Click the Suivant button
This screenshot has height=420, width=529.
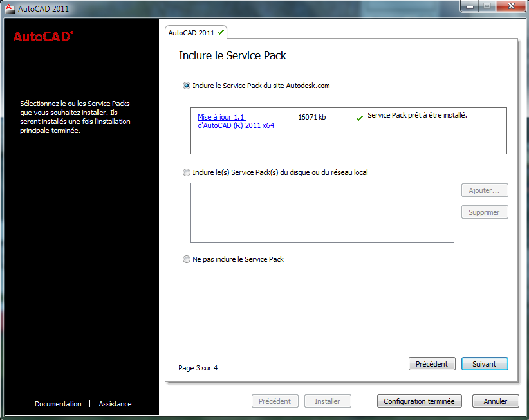pos(485,364)
